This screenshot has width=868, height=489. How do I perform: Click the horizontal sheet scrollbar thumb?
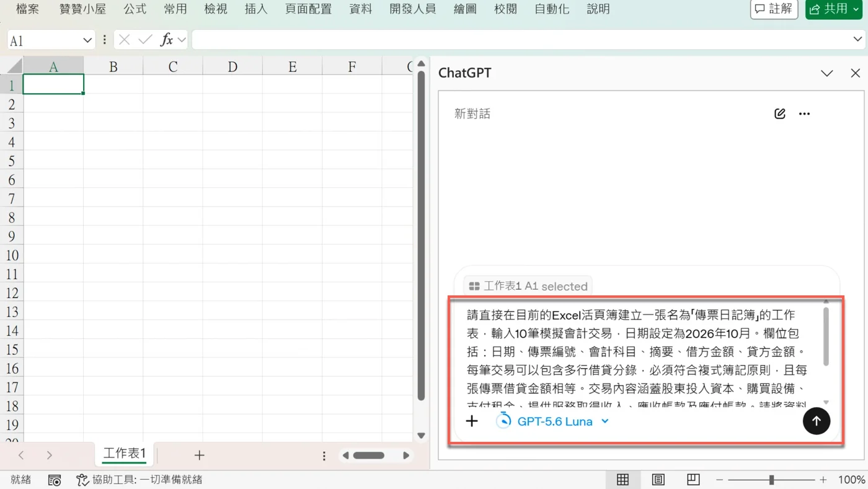pos(369,455)
